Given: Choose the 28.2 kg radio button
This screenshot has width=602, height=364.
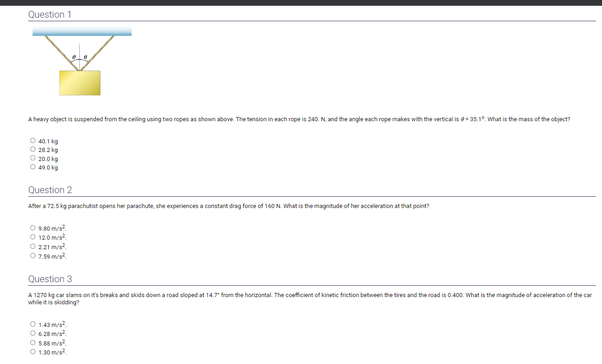Looking at the screenshot, I should [x=33, y=150].
